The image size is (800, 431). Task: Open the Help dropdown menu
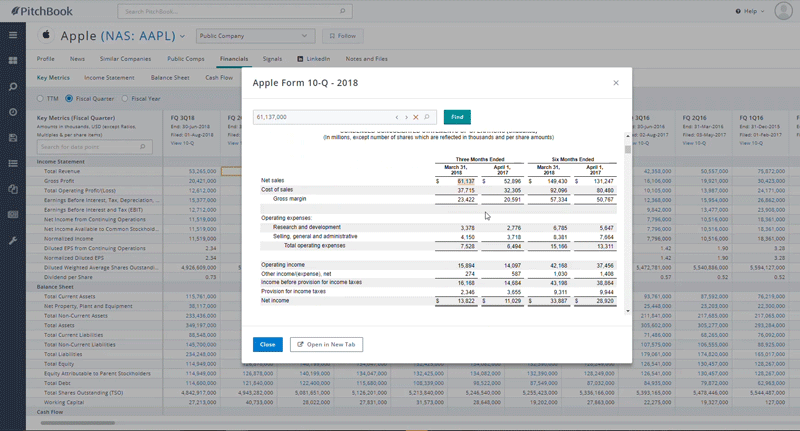click(750, 11)
